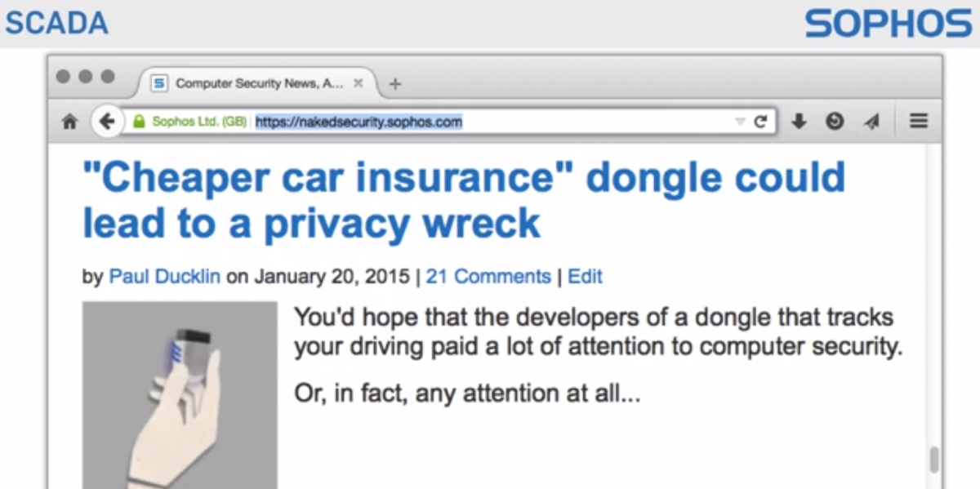Click the paper plane share icon
980x489 pixels.
pyautogui.click(x=872, y=122)
